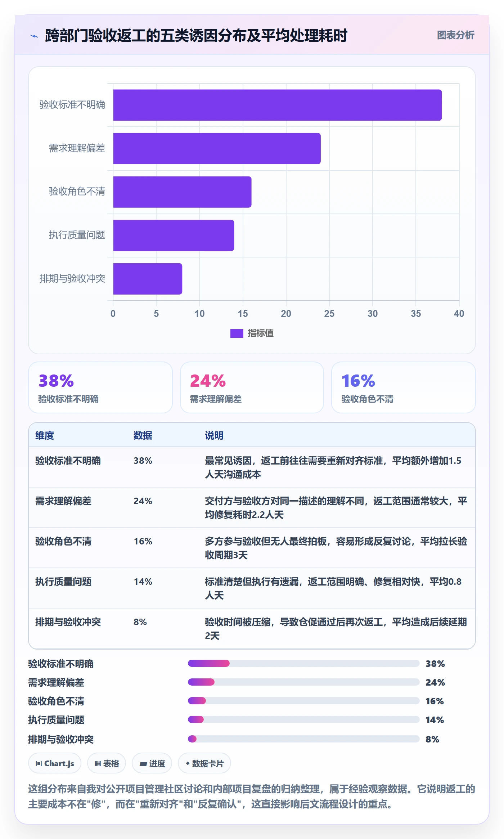
Task: Select the 14% cell in the table
Action: click(x=143, y=582)
